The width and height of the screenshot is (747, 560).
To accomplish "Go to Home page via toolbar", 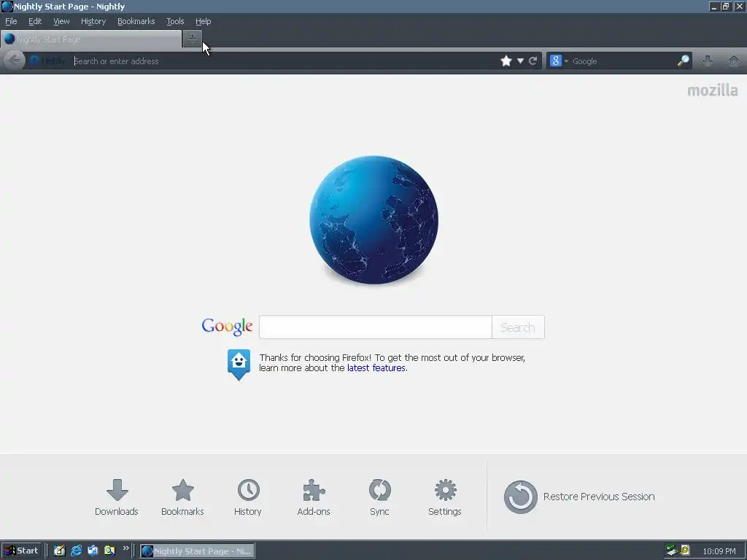I will pyautogui.click(x=734, y=61).
